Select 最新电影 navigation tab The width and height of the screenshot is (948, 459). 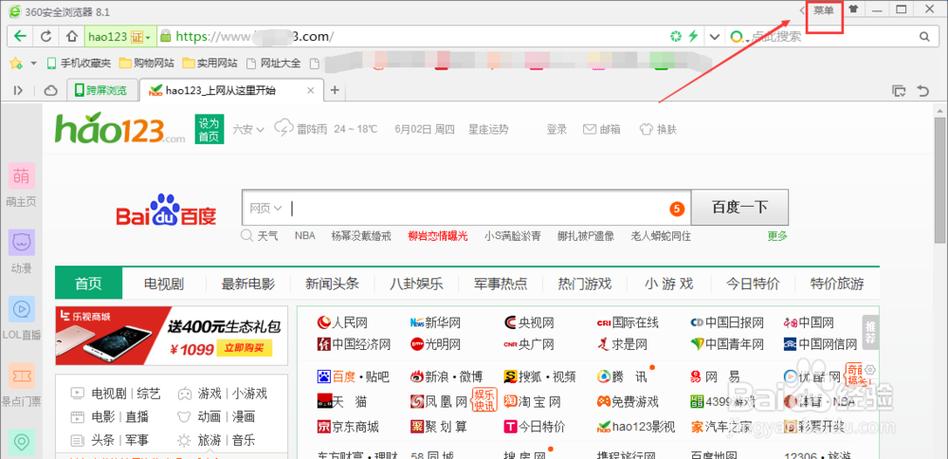click(248, 283)
